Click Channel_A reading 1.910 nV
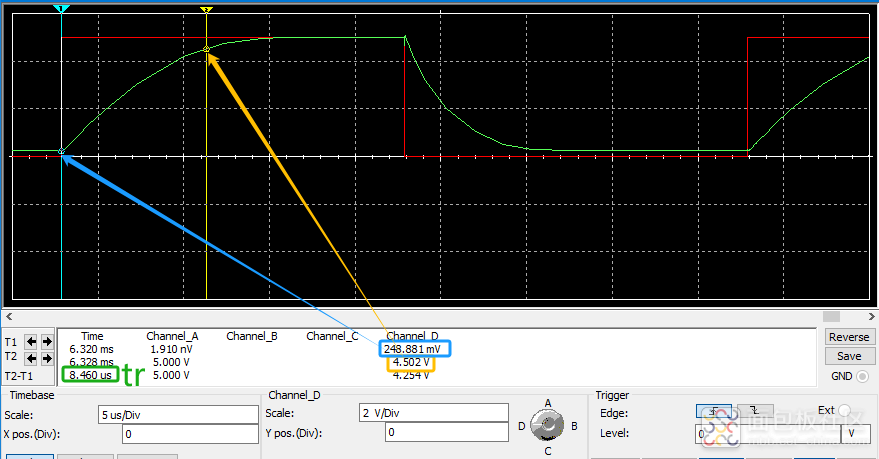This screenshot has height=459, width=879. click(x=171, y=349)
